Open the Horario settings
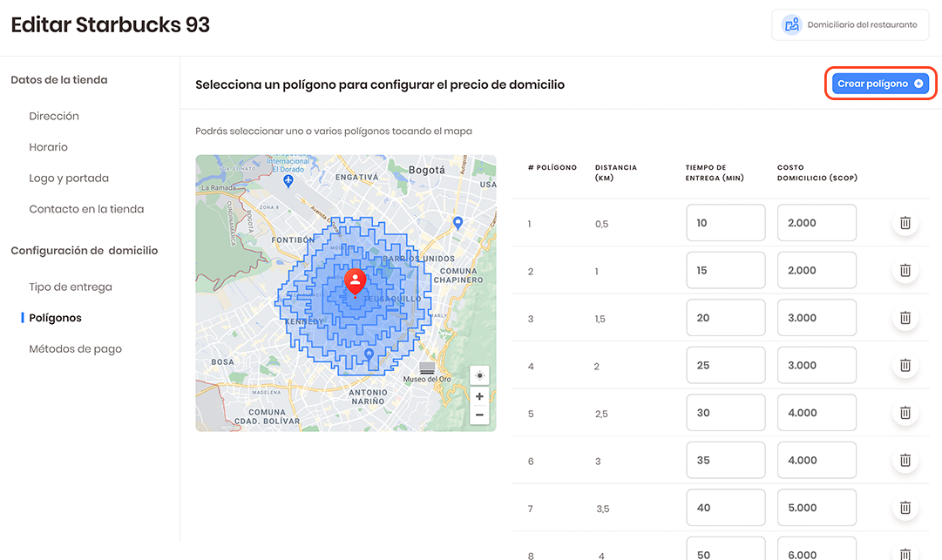Image resolution: width=942 pixels, height=560 pixels. point(48,146)
